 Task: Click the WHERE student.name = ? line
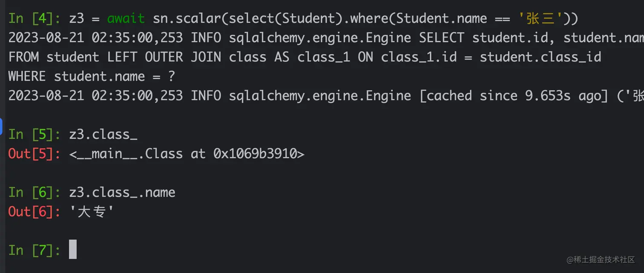point(92,76)
